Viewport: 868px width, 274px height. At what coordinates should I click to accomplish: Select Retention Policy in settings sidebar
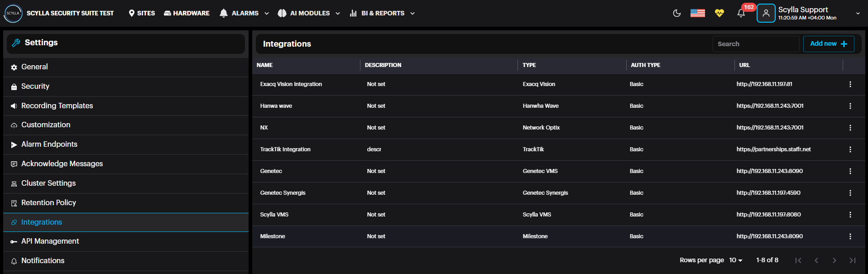click(48, 202)
